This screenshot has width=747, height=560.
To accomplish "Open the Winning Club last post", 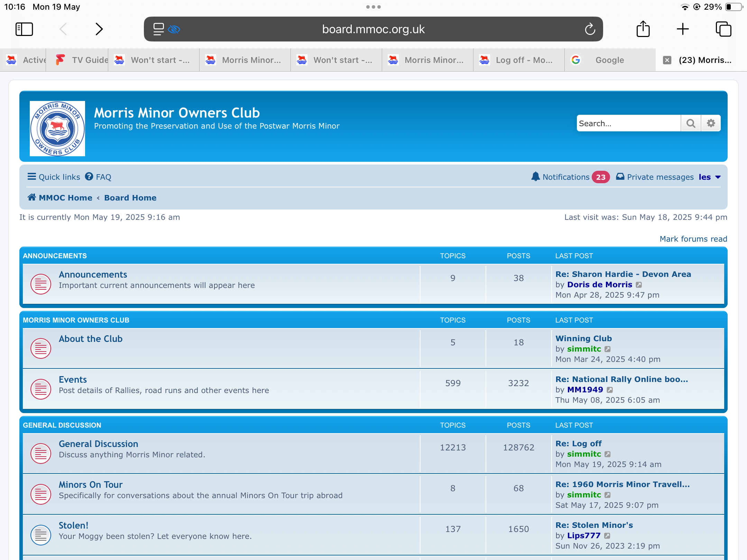I will tap(584, 338).
